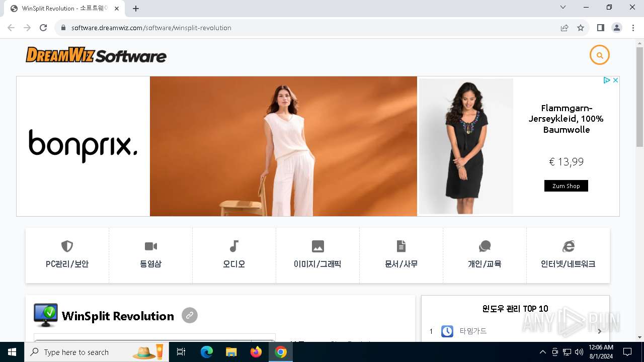Open the orange search icon

pyautogui.click(x=599, y=55)
